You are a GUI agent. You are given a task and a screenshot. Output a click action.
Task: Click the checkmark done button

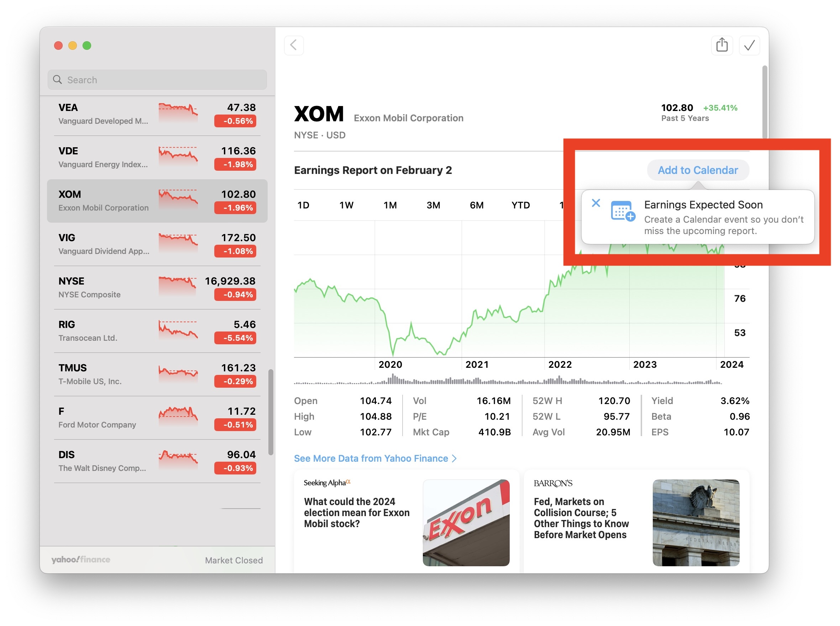click(x=749, y=46)
